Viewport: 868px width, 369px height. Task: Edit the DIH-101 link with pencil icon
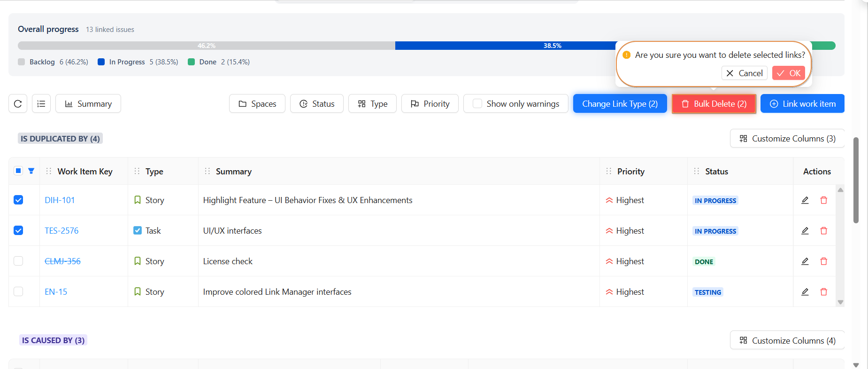coord(805,200)
